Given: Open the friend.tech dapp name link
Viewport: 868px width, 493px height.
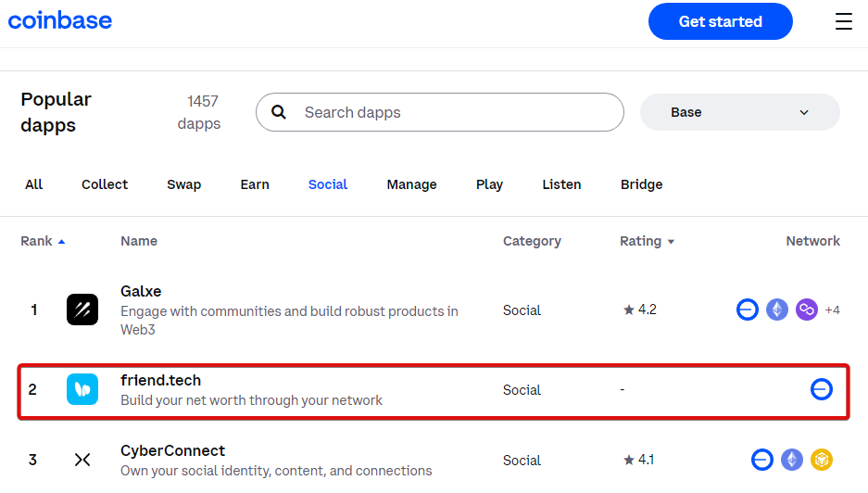Looking at the screenshot, I should [161, 381].
